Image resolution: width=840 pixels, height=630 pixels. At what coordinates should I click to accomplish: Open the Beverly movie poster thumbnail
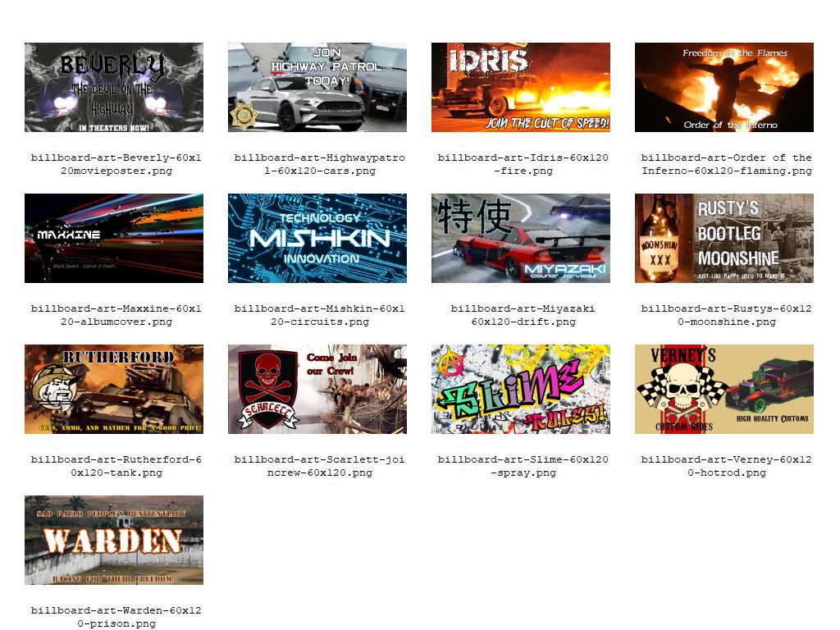[x=114, y=87]
